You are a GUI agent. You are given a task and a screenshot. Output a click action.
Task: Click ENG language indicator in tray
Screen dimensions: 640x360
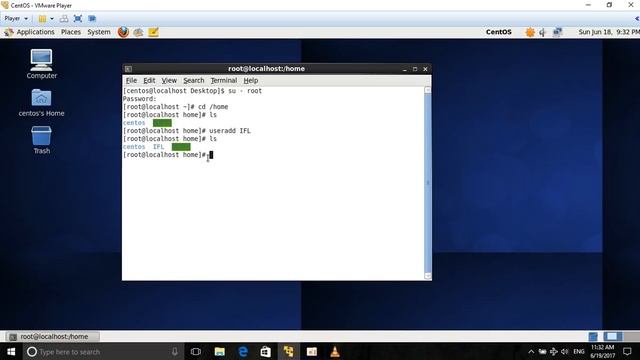point(579,351)
